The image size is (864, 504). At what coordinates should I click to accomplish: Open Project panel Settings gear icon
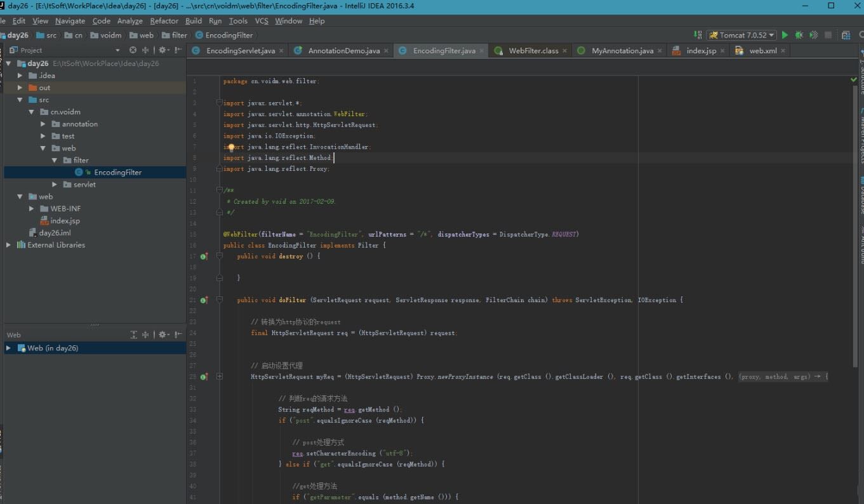point(161,50)
